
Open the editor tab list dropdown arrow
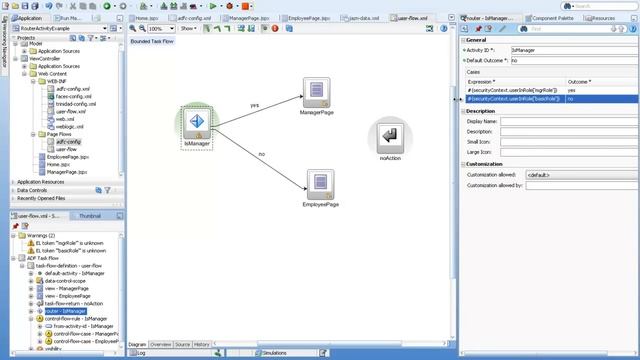coord(451,18)
